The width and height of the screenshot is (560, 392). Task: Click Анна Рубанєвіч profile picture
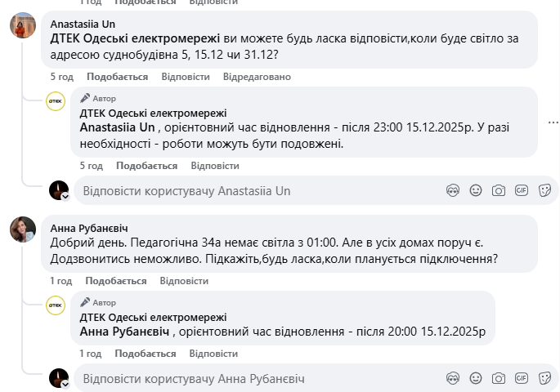[23, 229]
